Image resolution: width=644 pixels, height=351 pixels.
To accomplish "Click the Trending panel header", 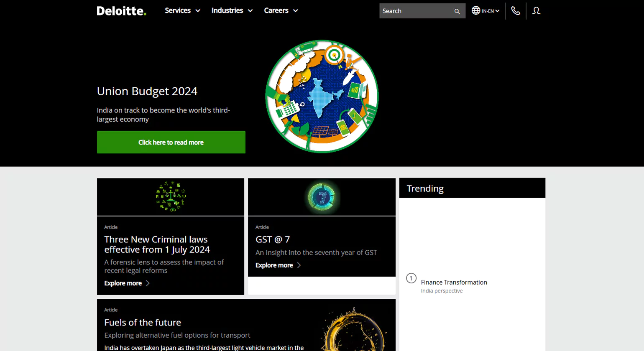I will coord(425,188).
